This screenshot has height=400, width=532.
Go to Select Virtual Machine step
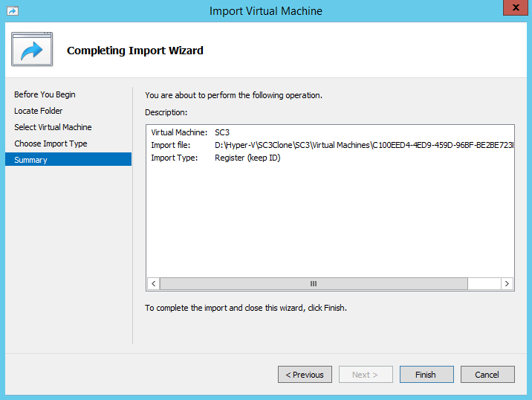click(53, 127)
